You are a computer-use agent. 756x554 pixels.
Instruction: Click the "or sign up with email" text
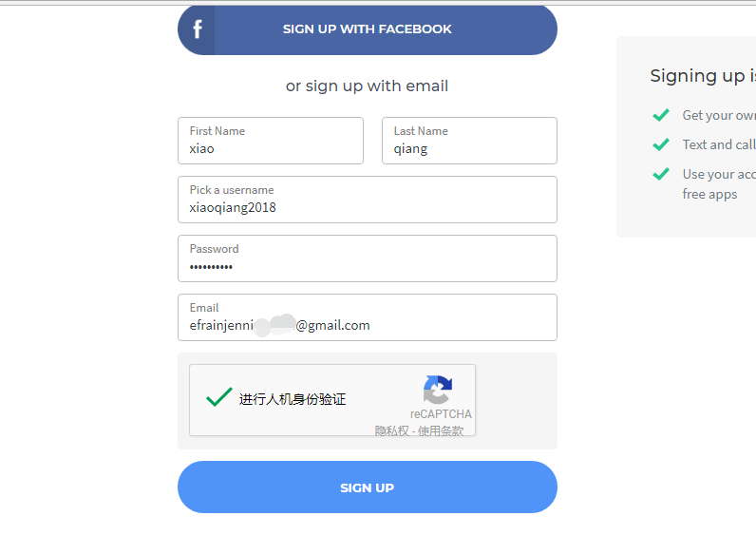tap(367, 86)
